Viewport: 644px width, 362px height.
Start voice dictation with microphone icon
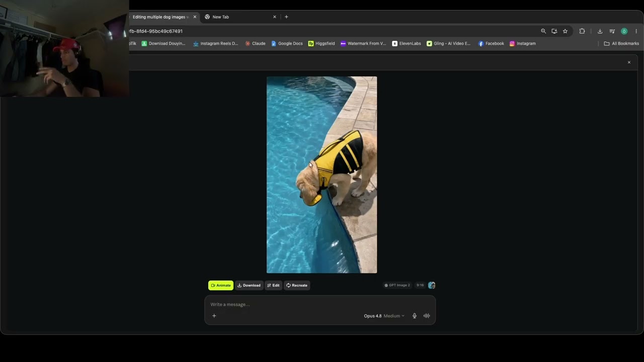coord(415,316)
